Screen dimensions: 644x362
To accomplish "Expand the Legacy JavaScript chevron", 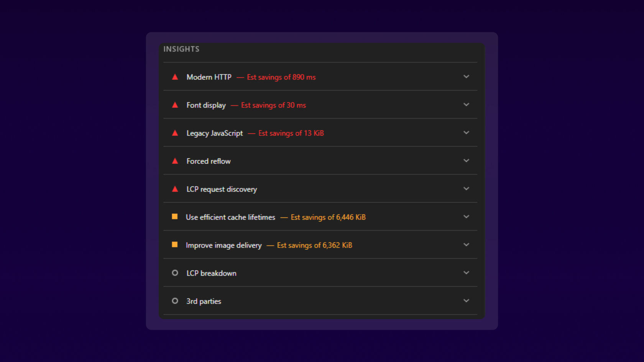I will pyautogui.click(x=466, y=133).
